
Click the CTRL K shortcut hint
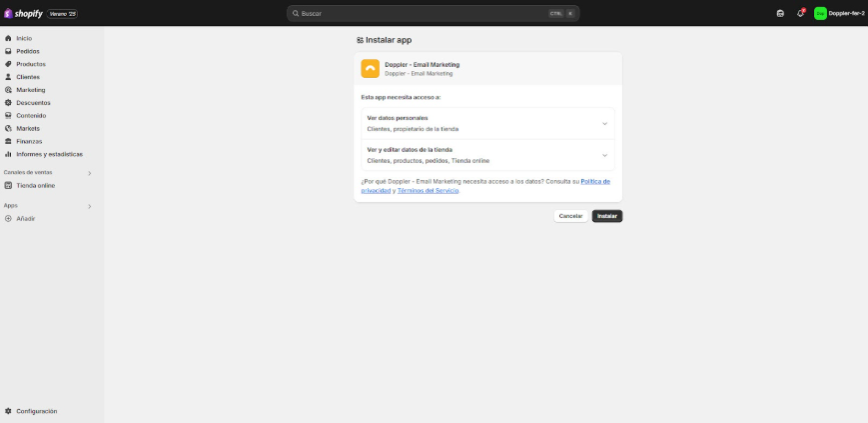pyautogui.click(x=562, y=13)
